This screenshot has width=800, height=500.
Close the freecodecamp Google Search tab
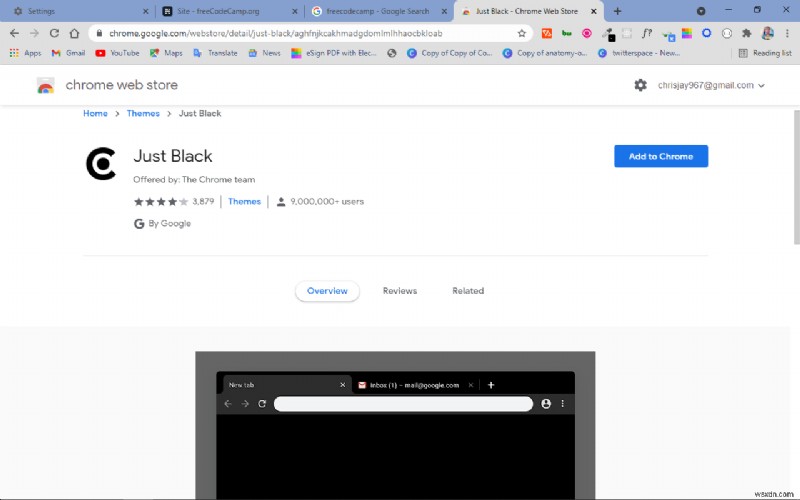tap(444, 11)
